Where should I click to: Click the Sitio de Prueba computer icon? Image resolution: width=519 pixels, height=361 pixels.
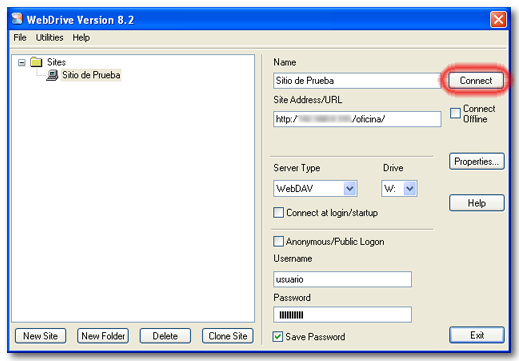[52, 75]
